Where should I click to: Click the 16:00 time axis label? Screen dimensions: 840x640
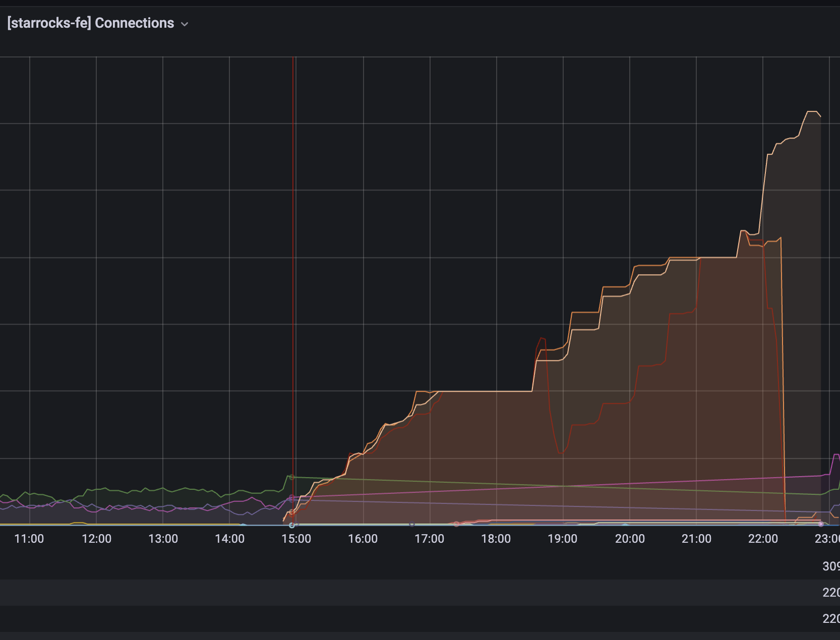[x=363, y=539]
